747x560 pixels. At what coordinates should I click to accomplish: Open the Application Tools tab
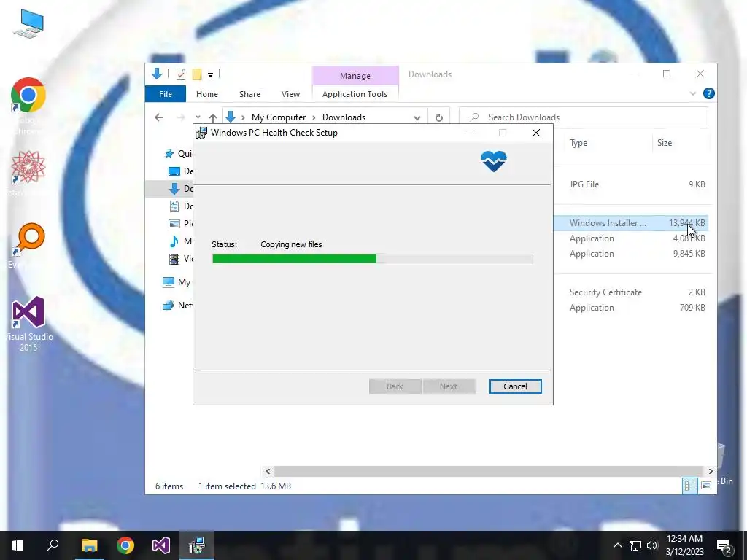[x=355, y=94]
